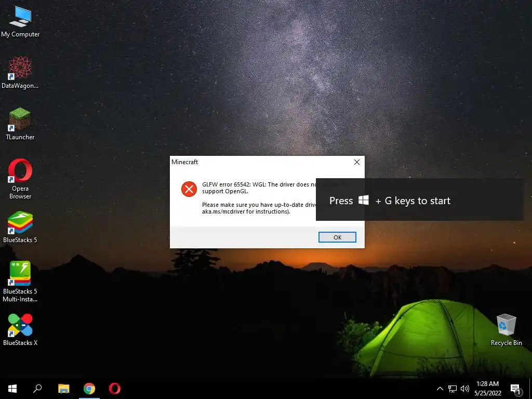Click Show desktop sliver at taskbar end

click(x=530, y=389)
